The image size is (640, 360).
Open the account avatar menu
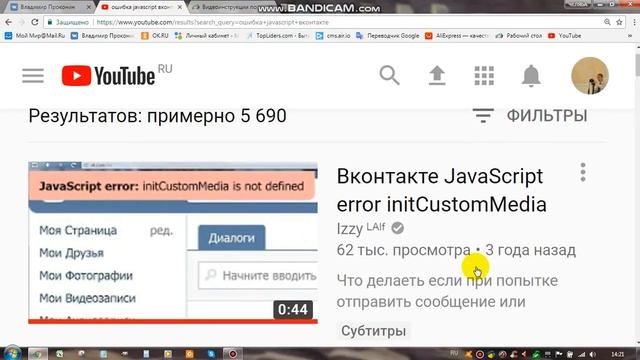(x=590, y=76)
